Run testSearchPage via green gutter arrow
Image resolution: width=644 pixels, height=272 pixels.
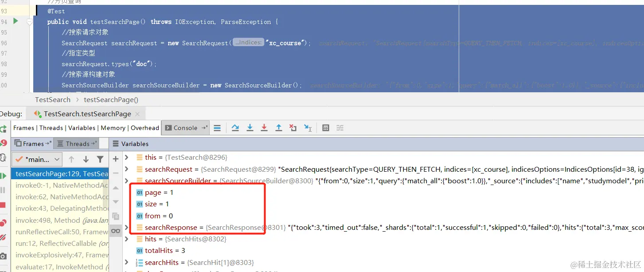(16, 21)
